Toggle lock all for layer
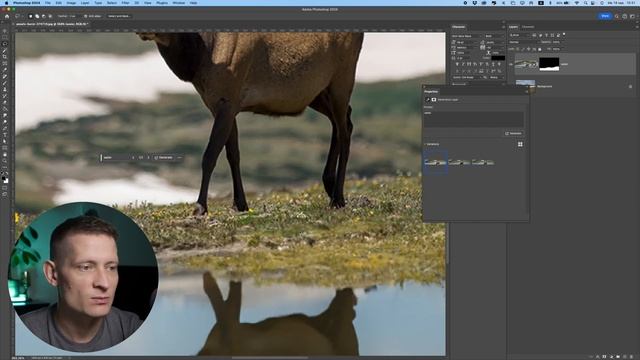This screenshot has height=360, width=640. click(x=540, y=49)
